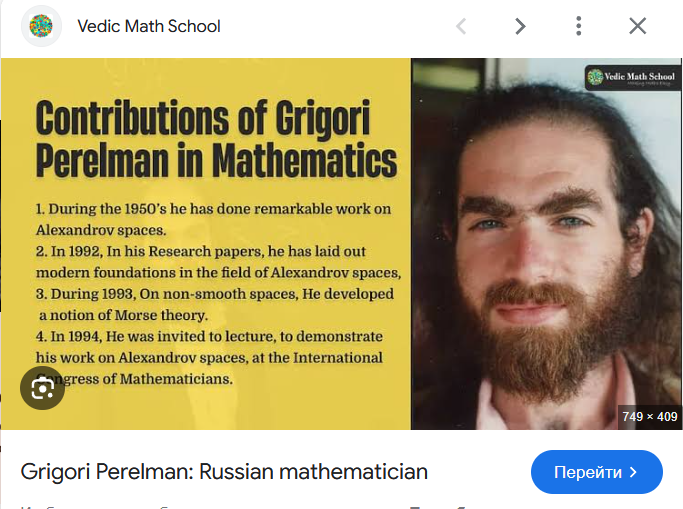Click the chevron inside the Перейти button
The height and width of the screenshot is (509, 683).
tap(634, 472)
